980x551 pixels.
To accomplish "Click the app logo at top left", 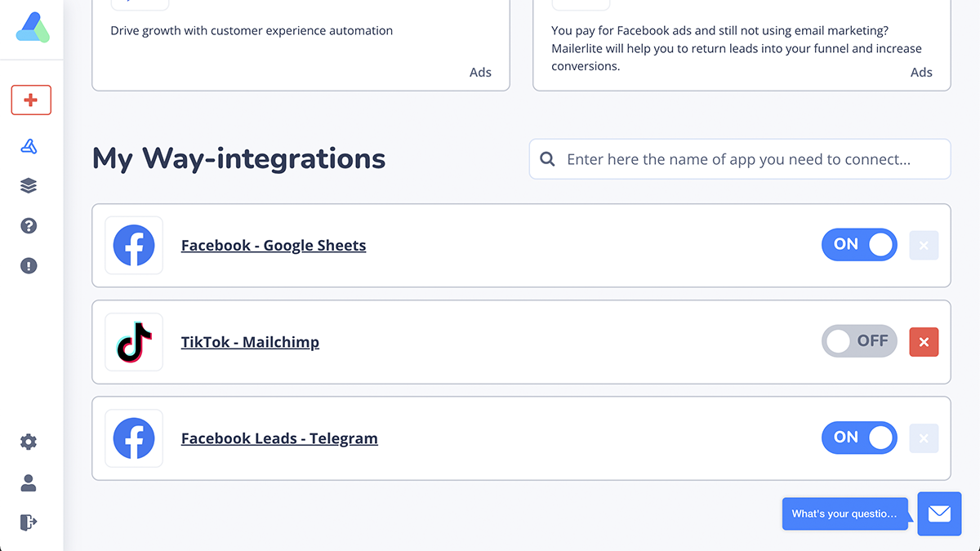I will 32,28.
